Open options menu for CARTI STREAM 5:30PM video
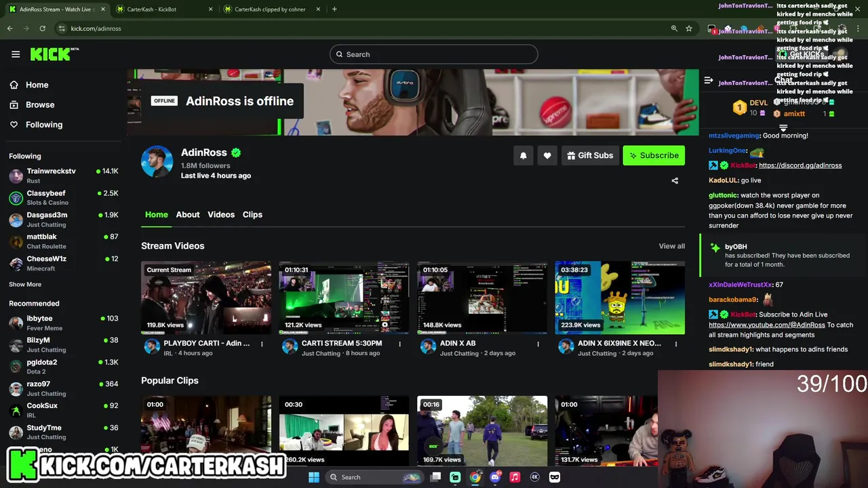868x488 pixels. tap(399, 344)
